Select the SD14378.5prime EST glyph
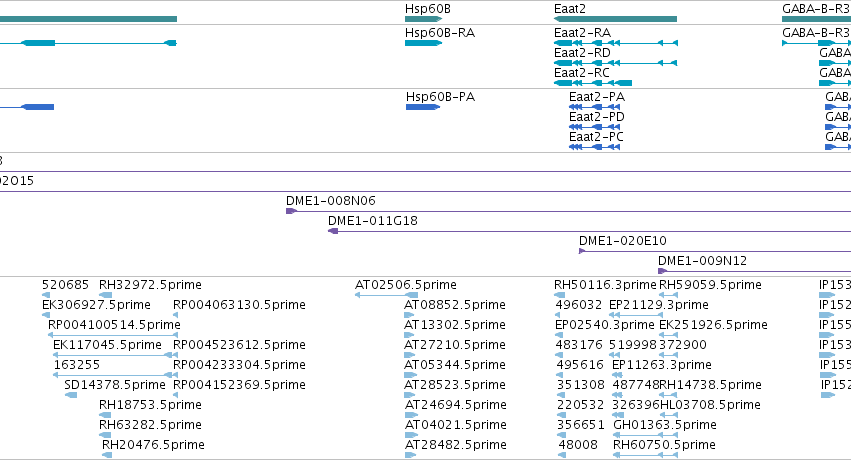This screenshot has width=851, height=460. coord(71,395)
